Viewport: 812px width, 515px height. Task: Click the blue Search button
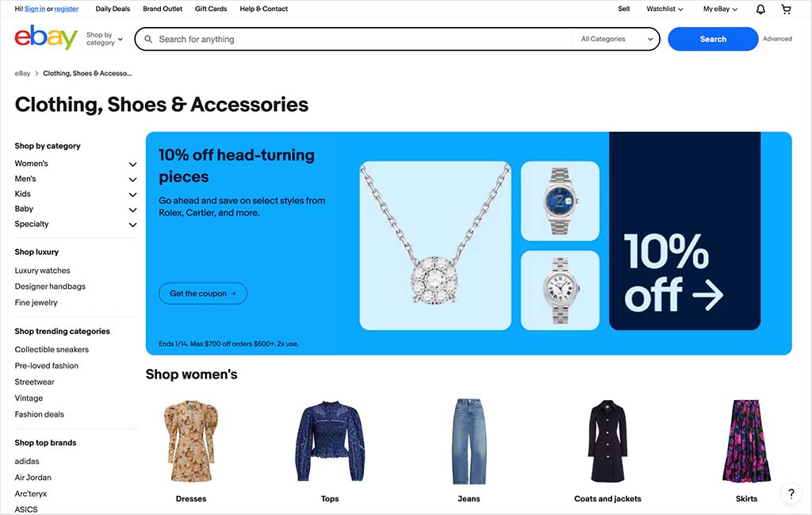coord(713,39)
